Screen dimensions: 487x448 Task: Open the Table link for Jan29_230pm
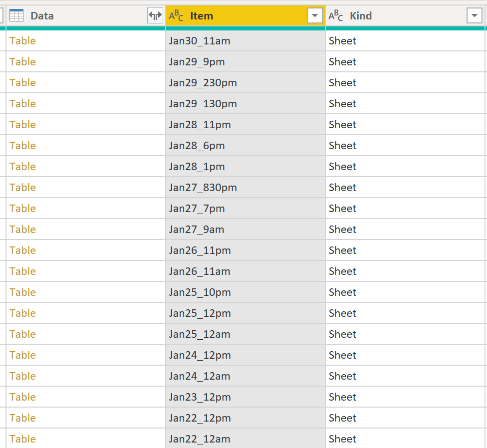[x=22, y=83]
